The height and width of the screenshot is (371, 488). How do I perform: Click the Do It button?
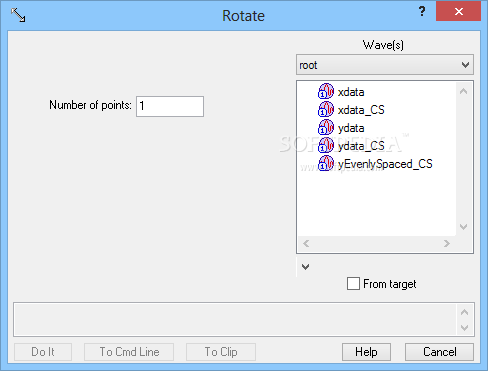point(43,352)
